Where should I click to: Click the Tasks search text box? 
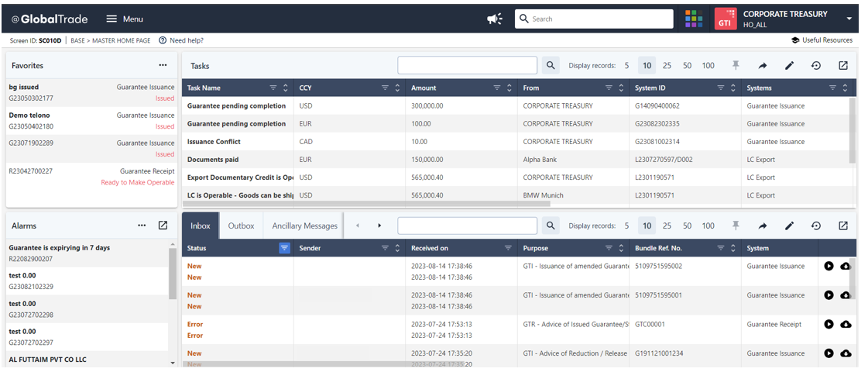[467, 65]
